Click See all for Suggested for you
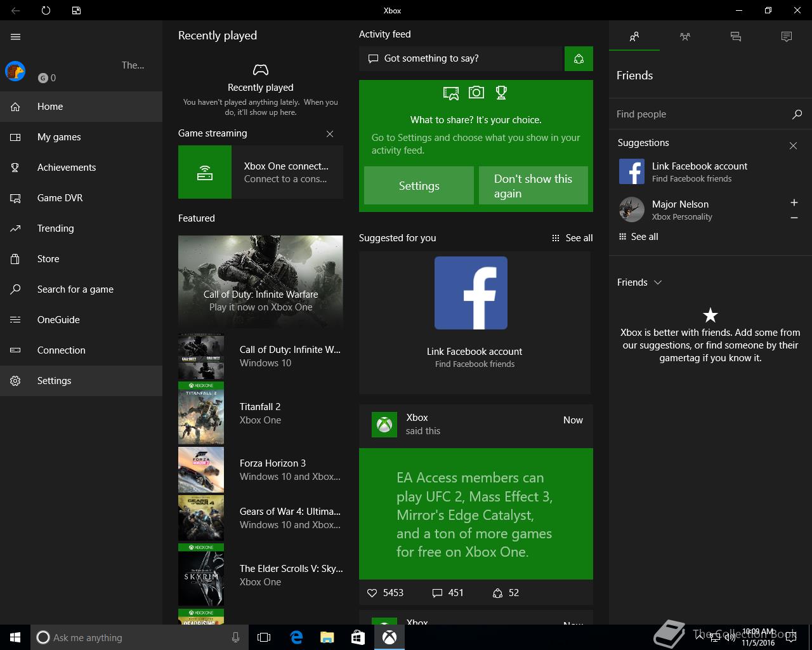812x650 pixels. (x=572, y=238)
